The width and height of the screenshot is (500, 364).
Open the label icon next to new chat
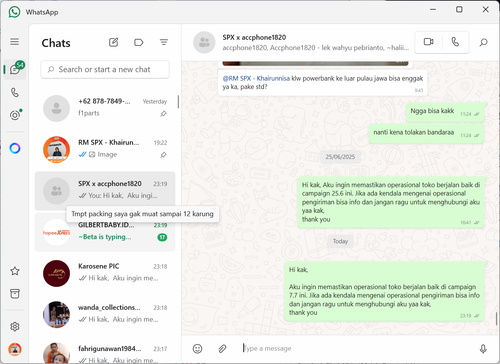(x=138, y=42)
